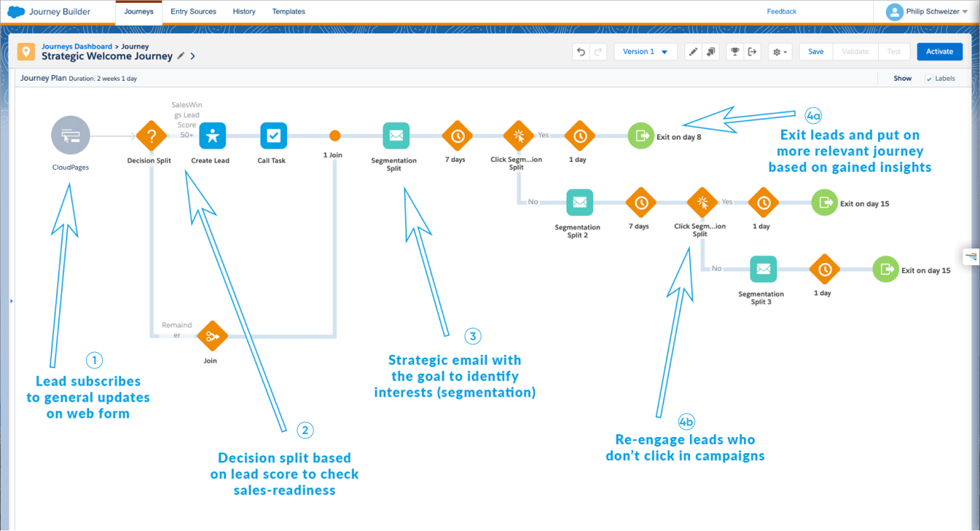The image size is (980, 531).
Task: Open the Segmentation Split email activity
Action: point(396,135)
